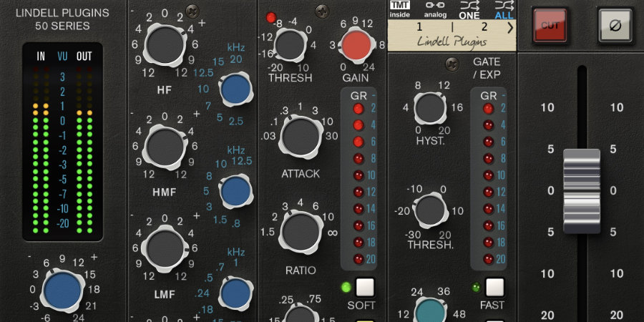Viewport: 644px width, 322px height.
Task: Toggle the gate FAST button
Action: (x=494, y=287)
